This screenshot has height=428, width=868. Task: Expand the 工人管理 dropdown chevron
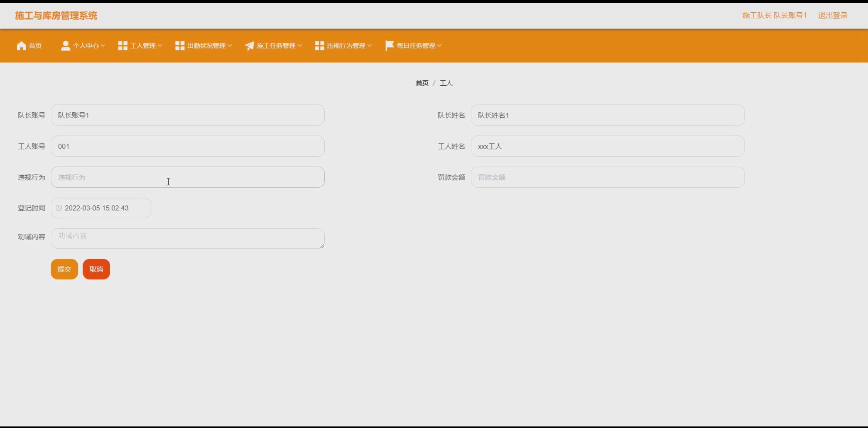point(160,46)
